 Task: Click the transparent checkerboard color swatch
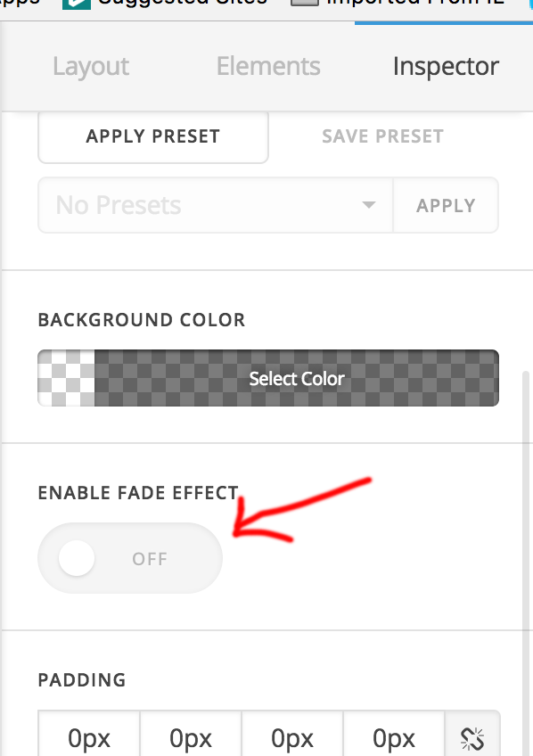pos(67,378)
